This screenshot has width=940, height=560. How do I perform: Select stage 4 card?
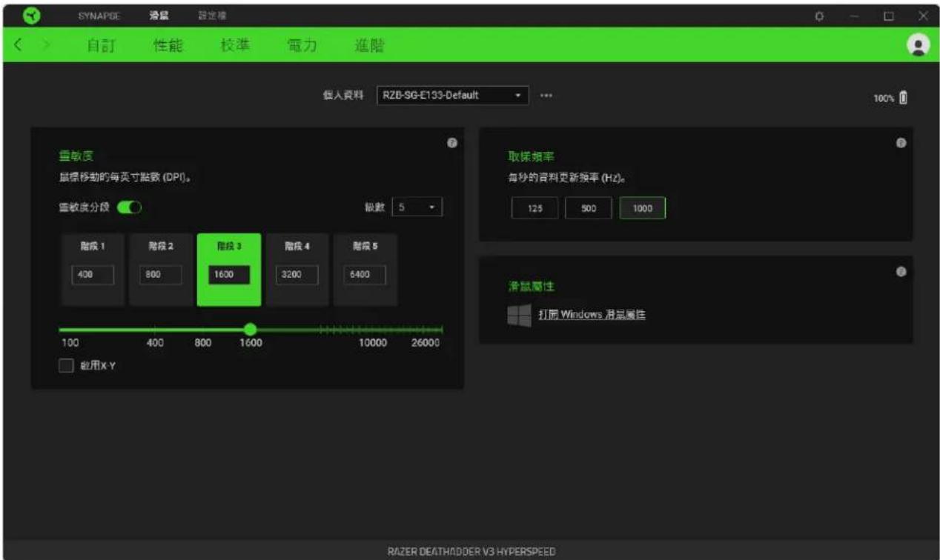297,270
